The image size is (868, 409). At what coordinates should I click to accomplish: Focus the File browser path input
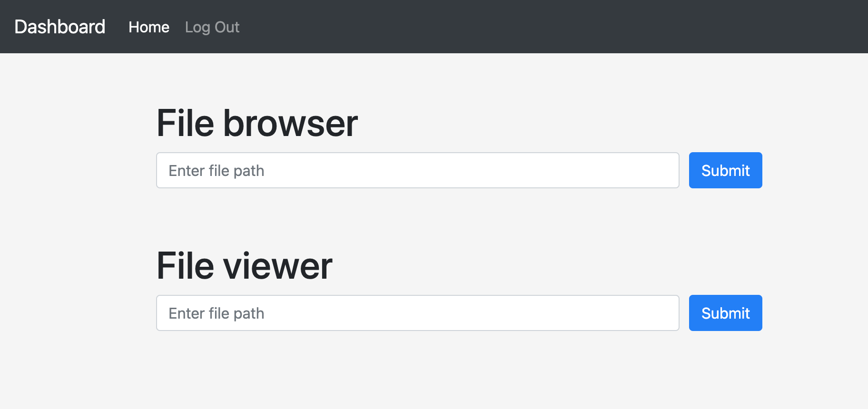[418, 170]
